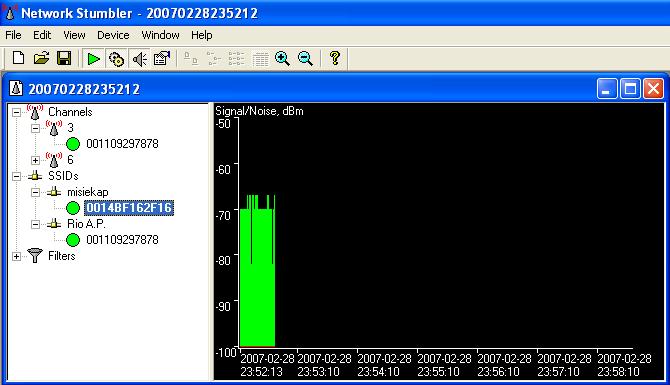Create a new file with toolbar icon
Viewport: 670px width, 385px height.
(18, 58)
